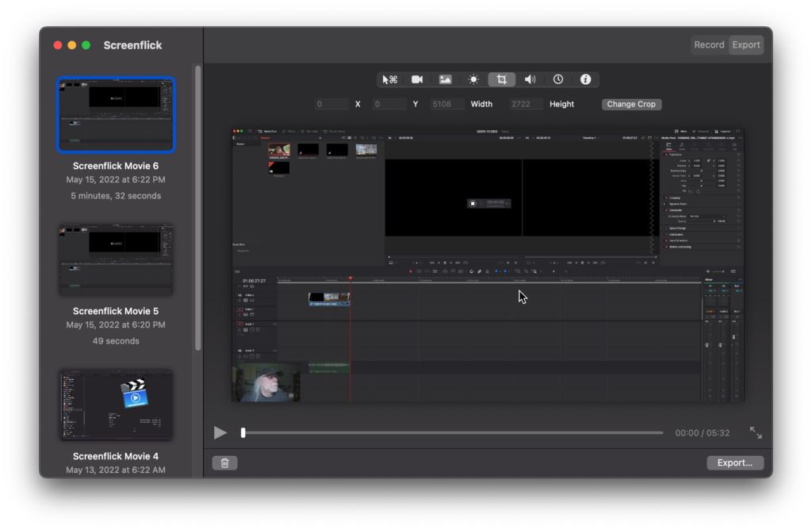Screen dimensions: 812x530
Task: Enter full screen with the expand arrows icon
Action: point(756,432)
